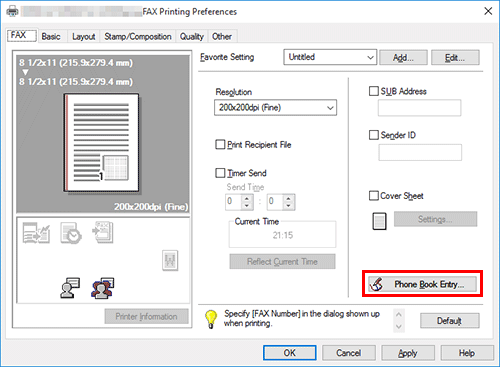
Task: Check the Cover Sheet option
Action: (x=374, y=196)
